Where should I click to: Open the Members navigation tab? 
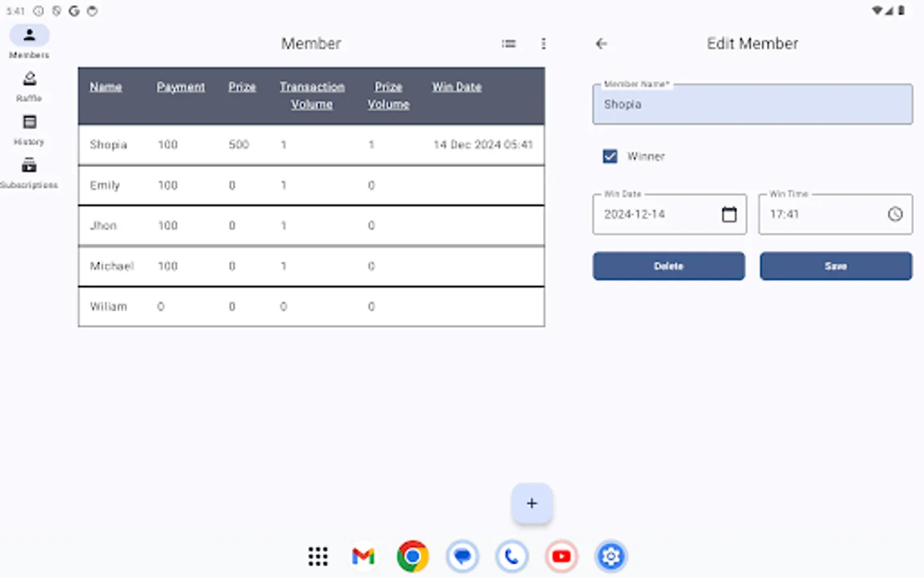tap(29, 42)
